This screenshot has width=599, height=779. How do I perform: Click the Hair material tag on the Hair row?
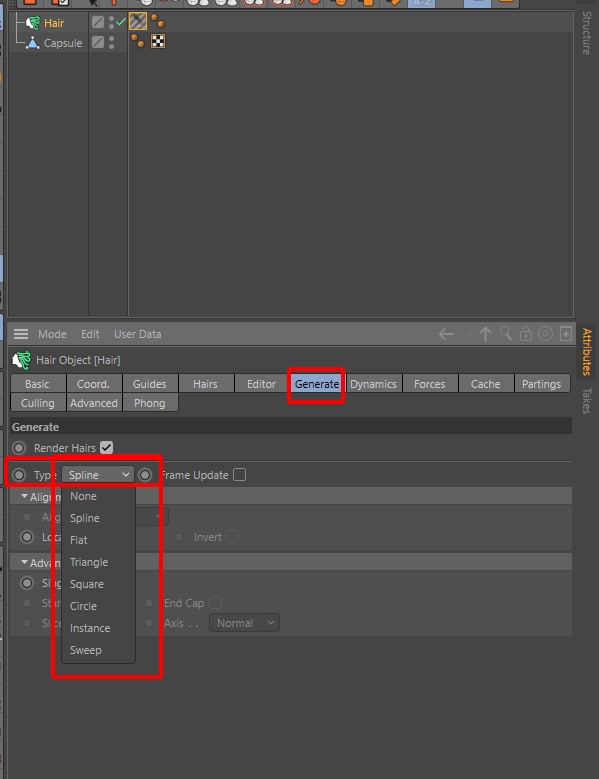pos(138,21)
